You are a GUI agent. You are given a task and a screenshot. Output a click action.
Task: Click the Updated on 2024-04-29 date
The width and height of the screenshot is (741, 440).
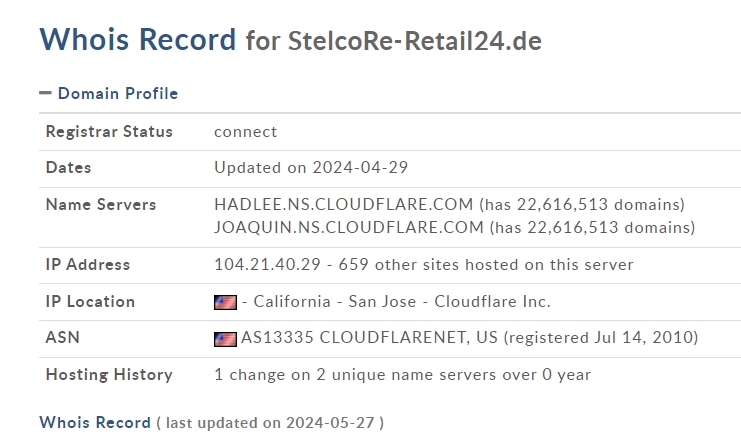[x=311, y=167]
